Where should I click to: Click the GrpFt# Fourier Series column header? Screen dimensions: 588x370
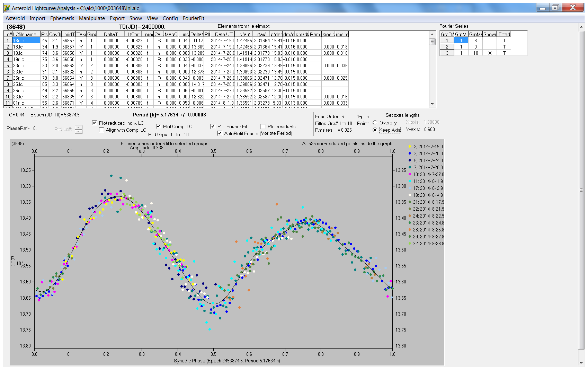click(447, 34)
